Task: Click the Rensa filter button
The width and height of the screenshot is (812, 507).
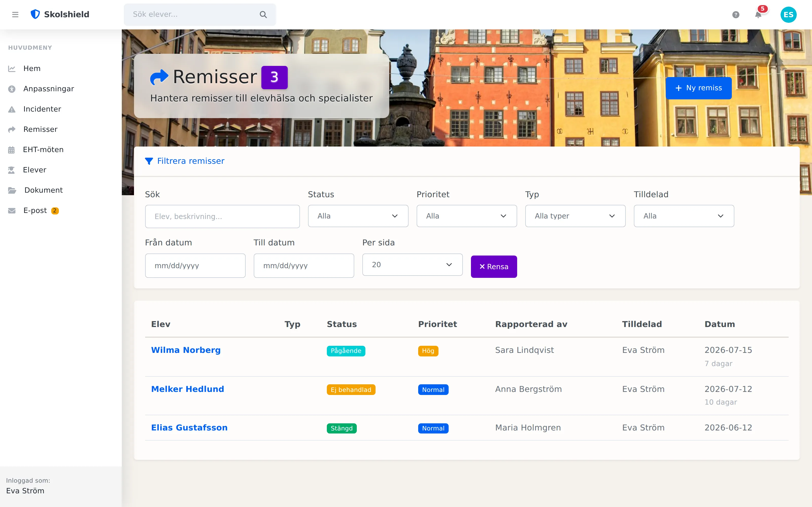Action: click(x=494, y=267)
